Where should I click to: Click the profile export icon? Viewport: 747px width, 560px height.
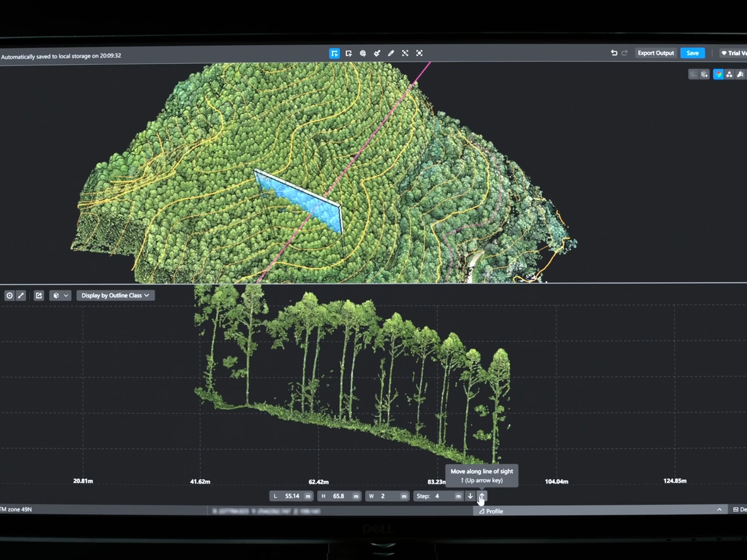[x=38, y=295]
